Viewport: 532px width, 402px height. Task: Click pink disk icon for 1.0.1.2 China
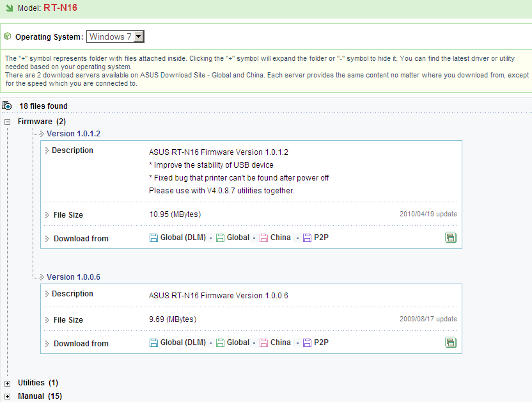click(x=263, y=237)
